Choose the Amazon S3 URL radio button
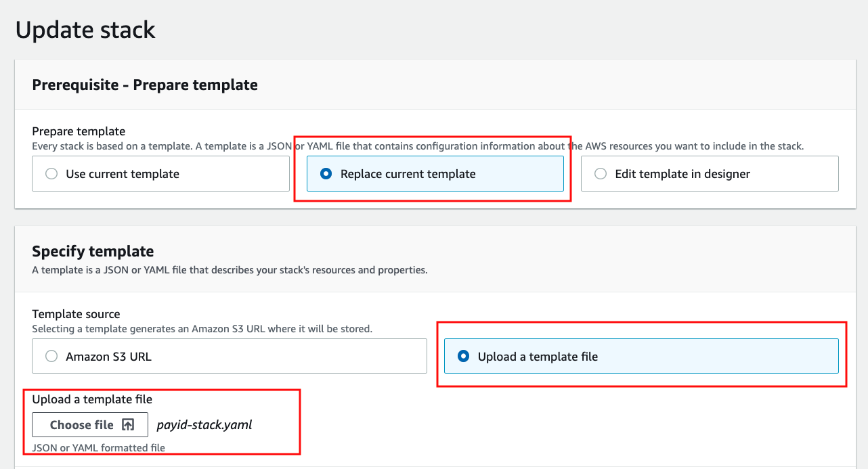The height and width of the screenshot is (469, 868). tap(51, 356)
